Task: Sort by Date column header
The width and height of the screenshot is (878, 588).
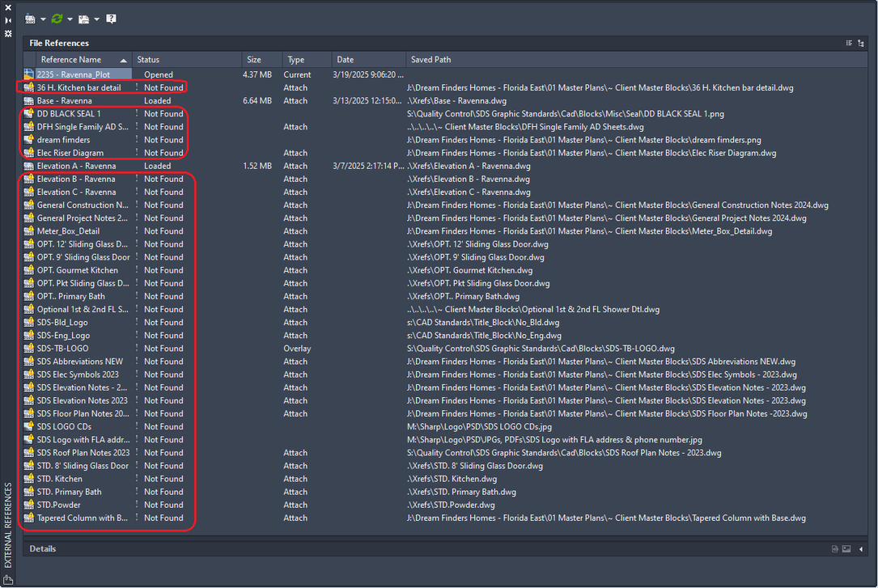Action: (x=368, y=59)
